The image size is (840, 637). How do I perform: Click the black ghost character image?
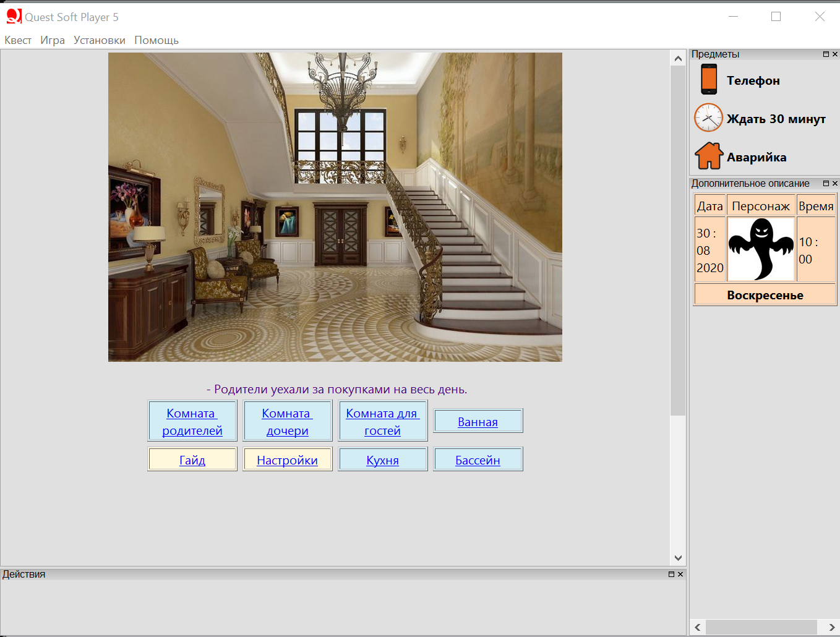(x=761, y=249)
